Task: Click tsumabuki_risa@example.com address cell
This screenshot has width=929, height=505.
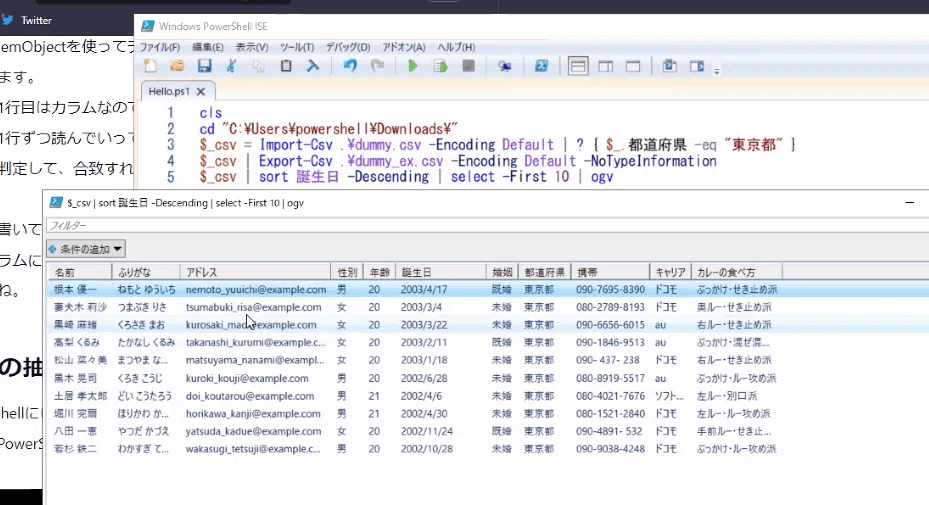Action: [254, 307]
